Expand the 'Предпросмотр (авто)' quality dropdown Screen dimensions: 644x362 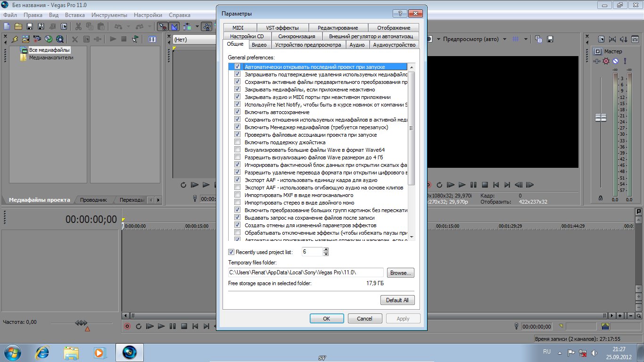click(504, 39)
